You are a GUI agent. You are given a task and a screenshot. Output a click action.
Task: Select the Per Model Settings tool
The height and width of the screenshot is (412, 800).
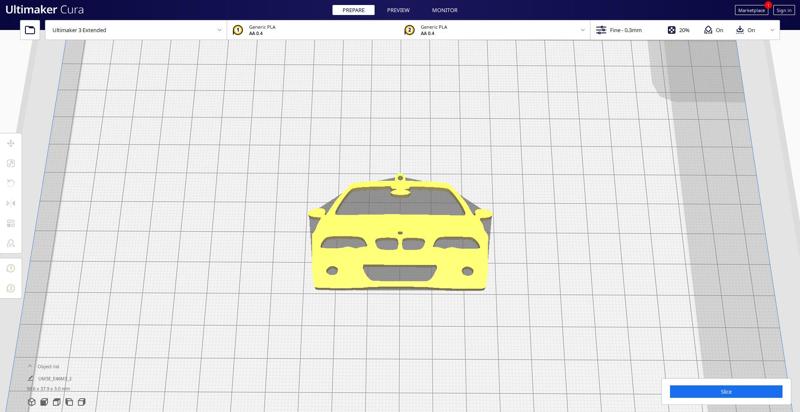11,223
